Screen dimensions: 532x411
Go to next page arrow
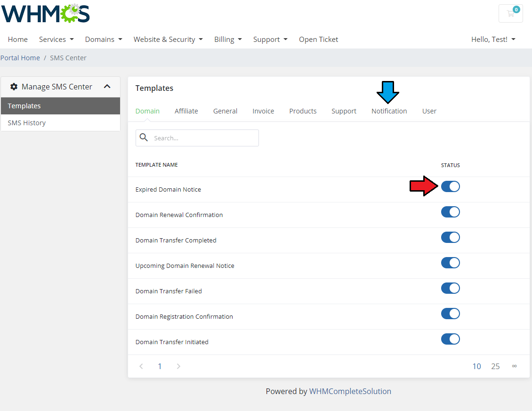point(178,366)
